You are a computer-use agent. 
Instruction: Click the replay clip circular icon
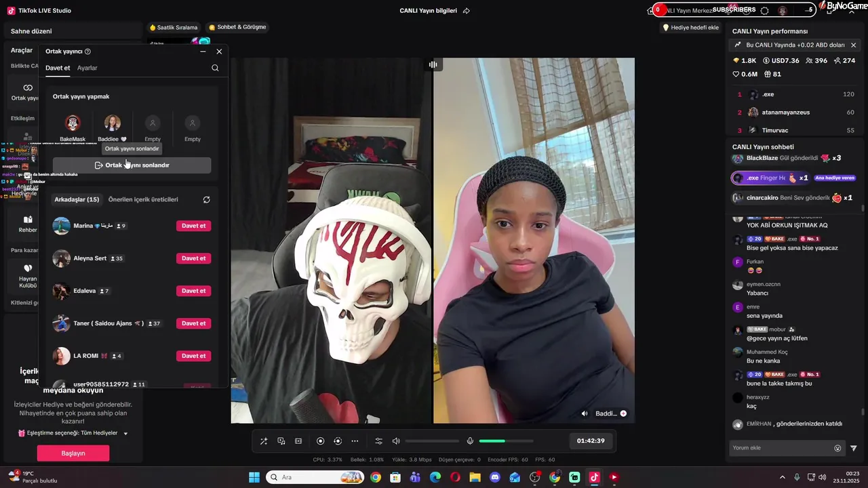[x=338, y=441]
